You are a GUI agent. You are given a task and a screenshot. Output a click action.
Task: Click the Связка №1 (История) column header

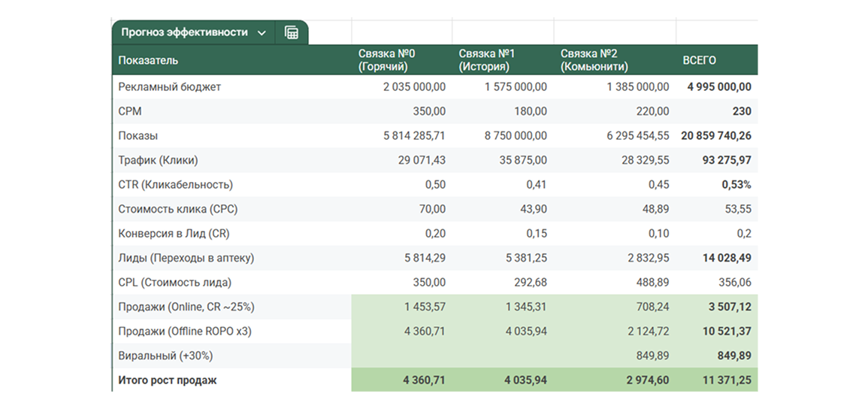click(487, 60)
